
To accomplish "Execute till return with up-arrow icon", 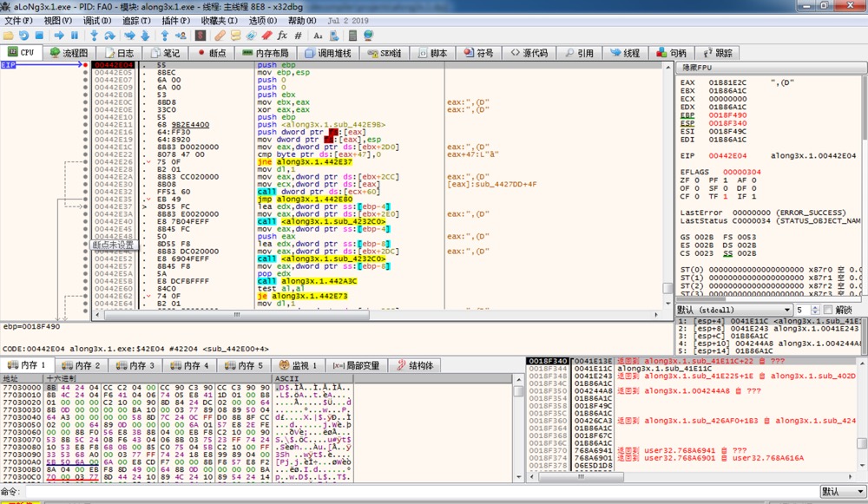I will coord(164,36).
